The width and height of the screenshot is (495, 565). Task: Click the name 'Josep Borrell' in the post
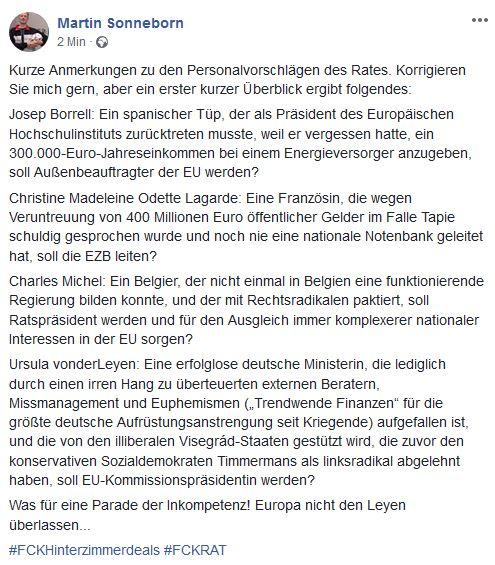click(x=51, y=114)
